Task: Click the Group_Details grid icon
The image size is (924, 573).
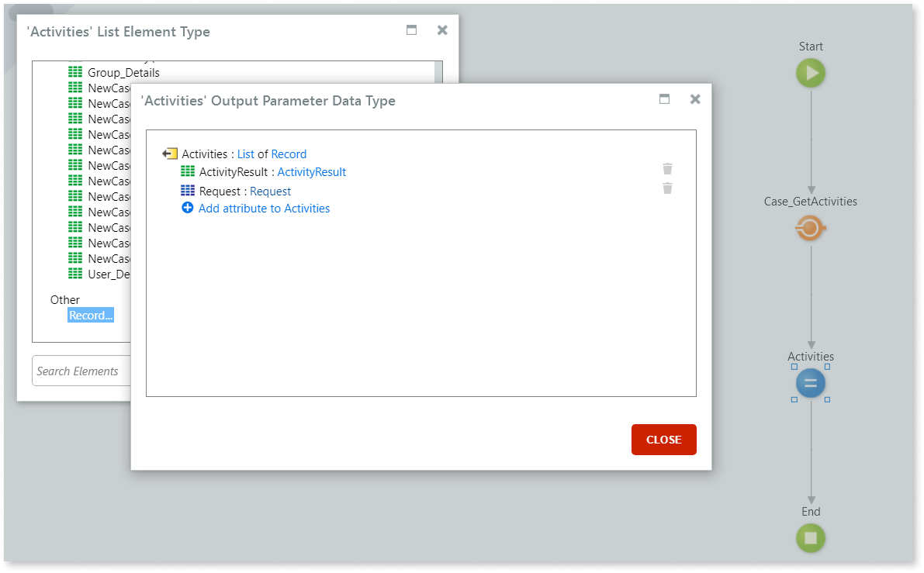Action: click(x=74, y=72)
